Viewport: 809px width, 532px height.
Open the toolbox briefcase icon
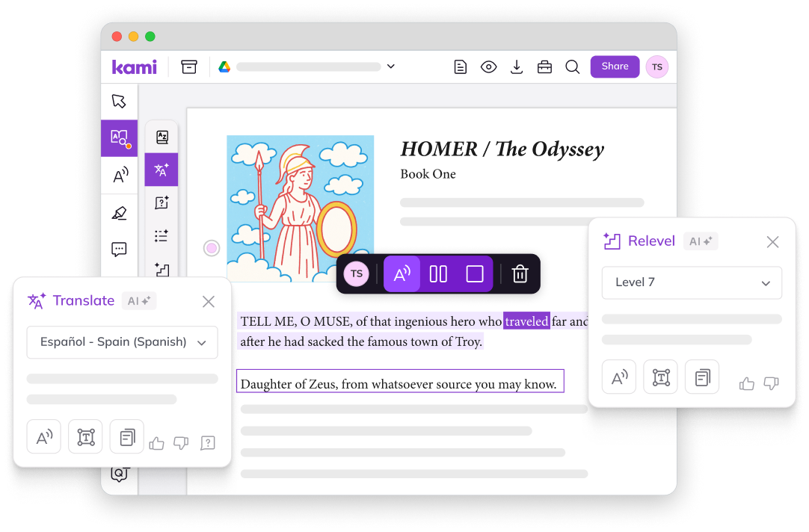544,67
